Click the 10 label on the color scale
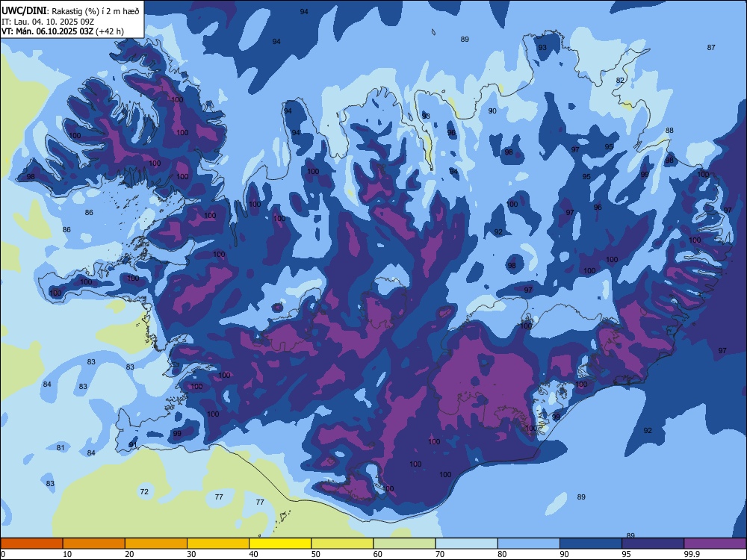The height and width of the screenshot is (560, 747). [x=67, y=554]
